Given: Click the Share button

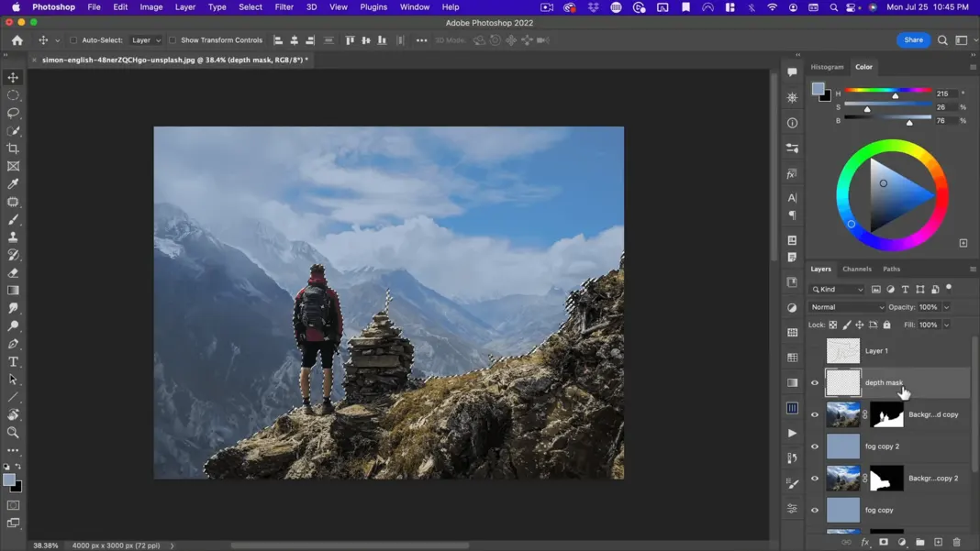Looking at the screenshot, I should coord(913,40).
